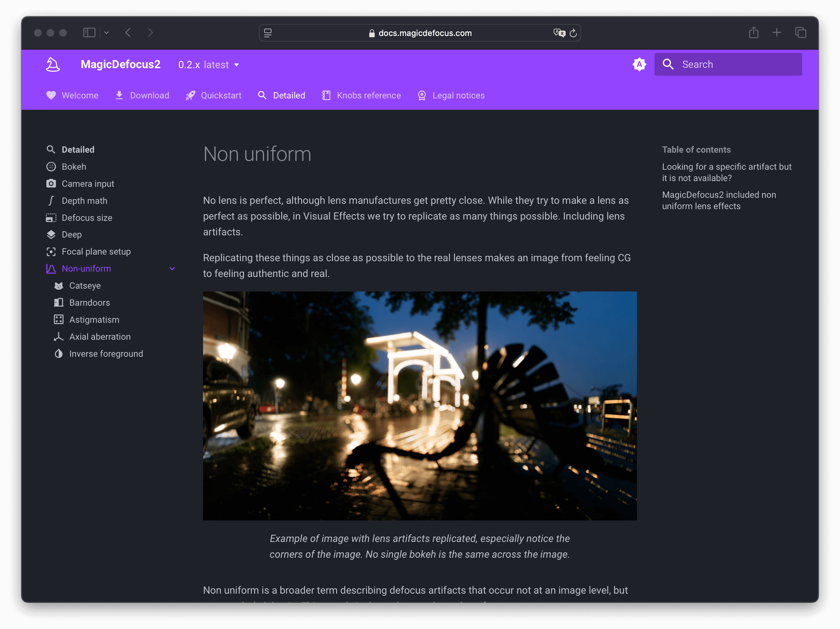
Task: Toggle the Safari sidebar panel button
Action: point(89,33)
